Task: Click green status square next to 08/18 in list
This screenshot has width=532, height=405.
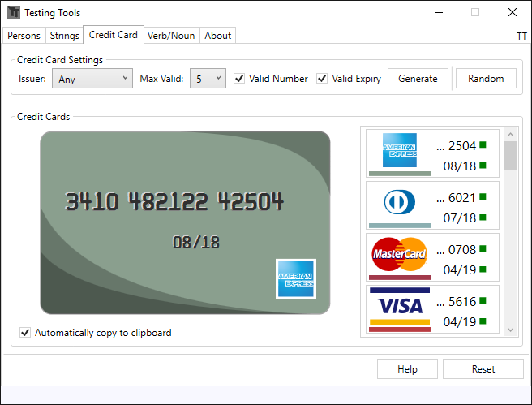Action: [483, 166]
